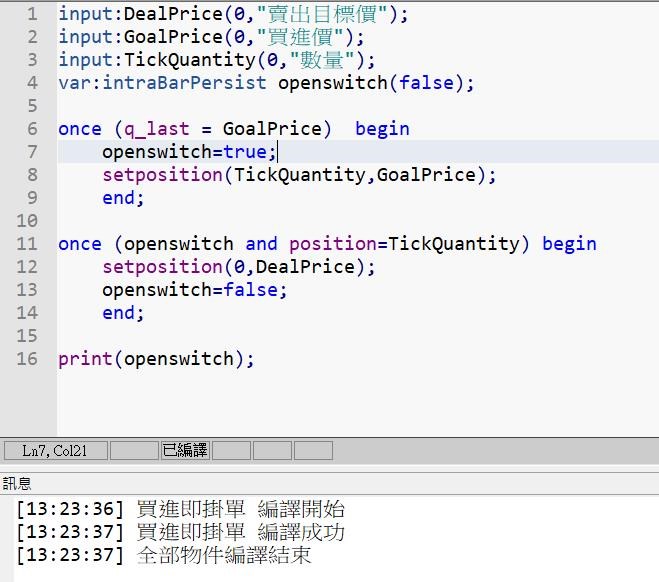Screen dimensions: 659x582
Task: Click line number 11 in the gutter
Action: (27, 244)
